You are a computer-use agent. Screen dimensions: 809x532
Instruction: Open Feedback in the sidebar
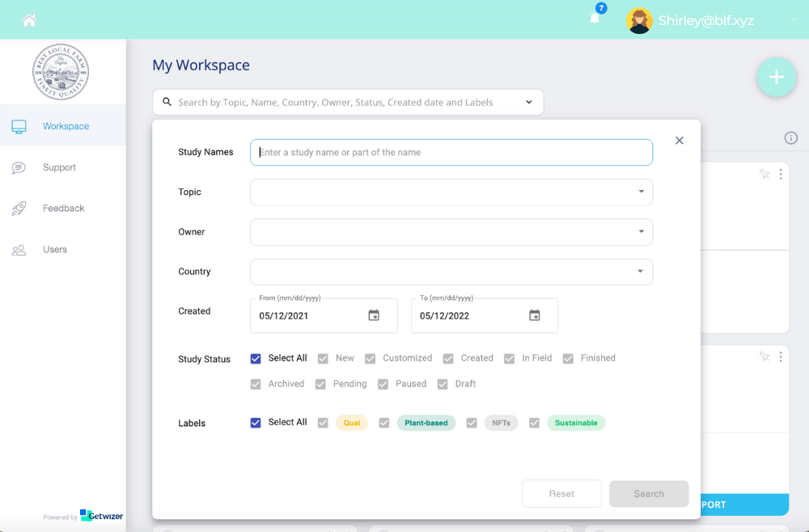[63, 208]
